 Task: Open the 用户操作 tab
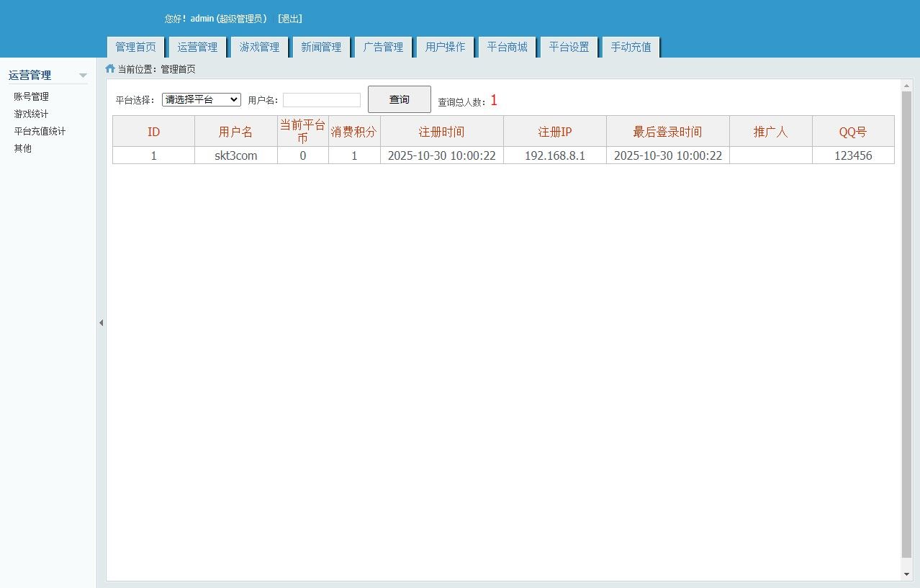point(445,46)
